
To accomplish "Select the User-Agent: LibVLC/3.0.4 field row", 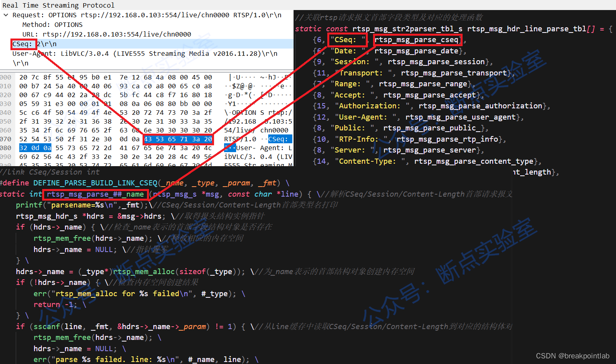I will point(145,53).
